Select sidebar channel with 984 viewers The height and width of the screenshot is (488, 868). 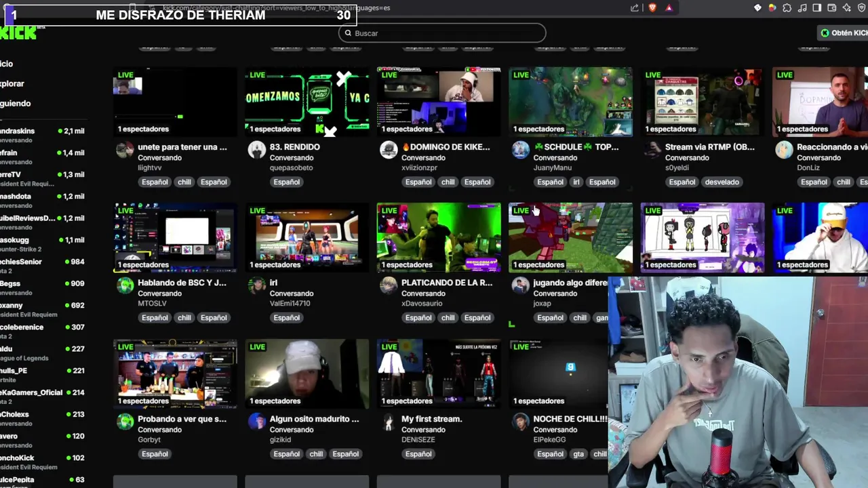43,266
